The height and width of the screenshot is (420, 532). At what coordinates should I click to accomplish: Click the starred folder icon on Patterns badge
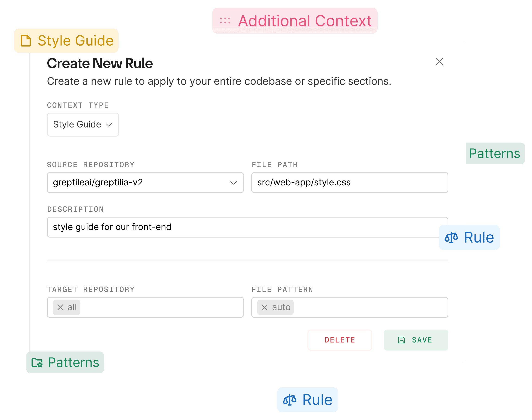(x=37, y=362)
